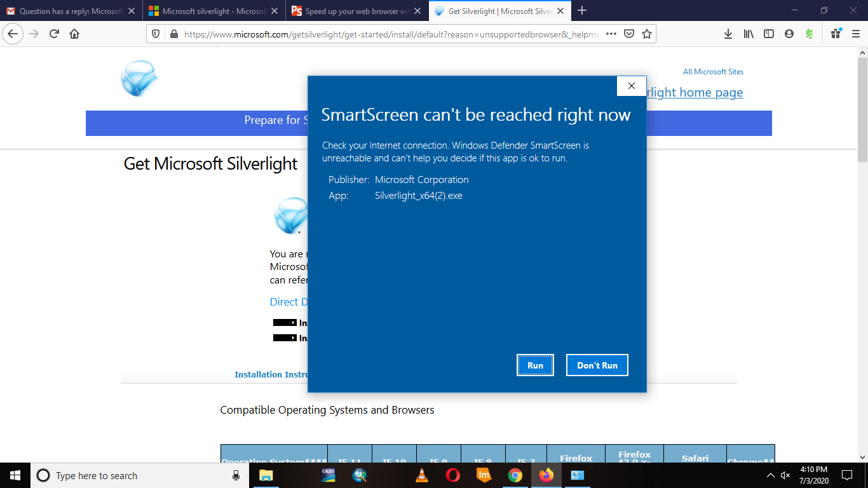868x488 pixels.
Task: Click the Firefox column header in table
Action: pyautogui.click(x=576, y=457)
